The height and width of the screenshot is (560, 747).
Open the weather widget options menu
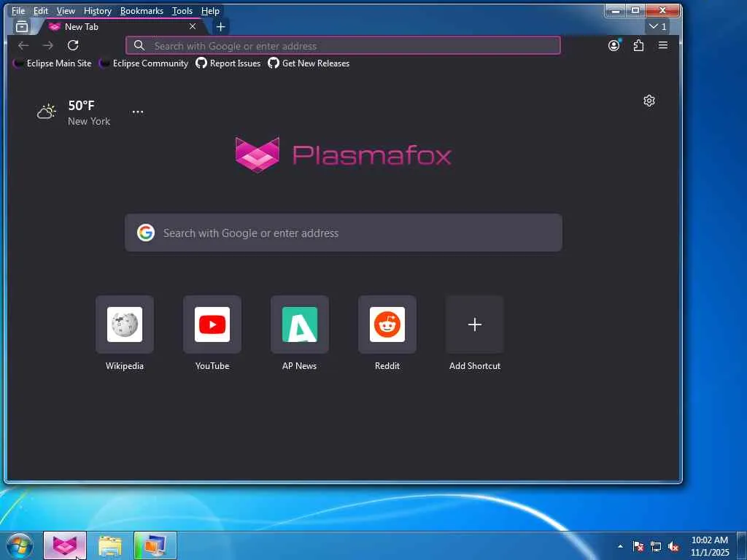click(138, 112)
